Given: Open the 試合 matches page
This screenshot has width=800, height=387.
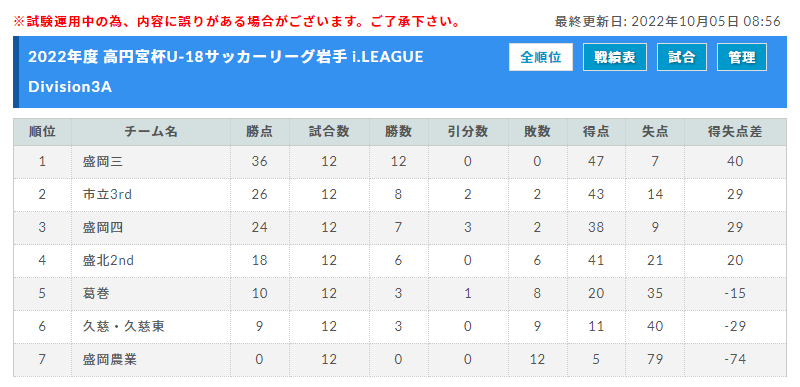Looking at the screenshot, I should 682,57.
